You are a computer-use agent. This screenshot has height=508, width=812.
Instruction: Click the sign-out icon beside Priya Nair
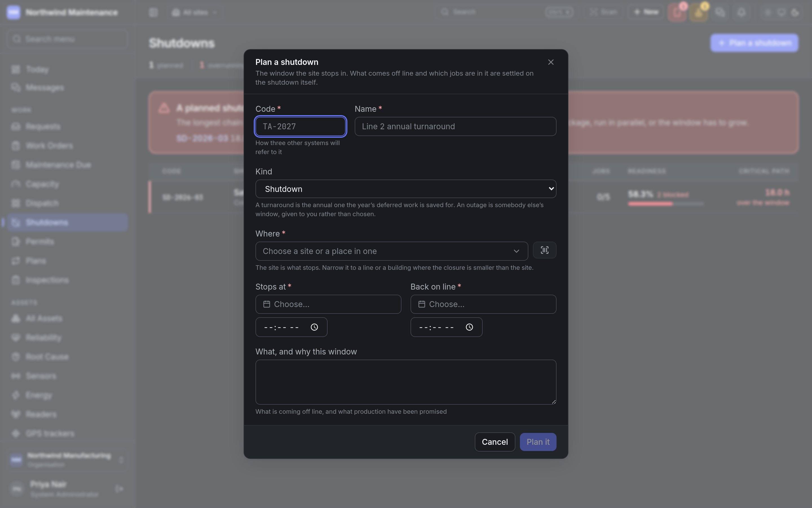tap(119, 489)
